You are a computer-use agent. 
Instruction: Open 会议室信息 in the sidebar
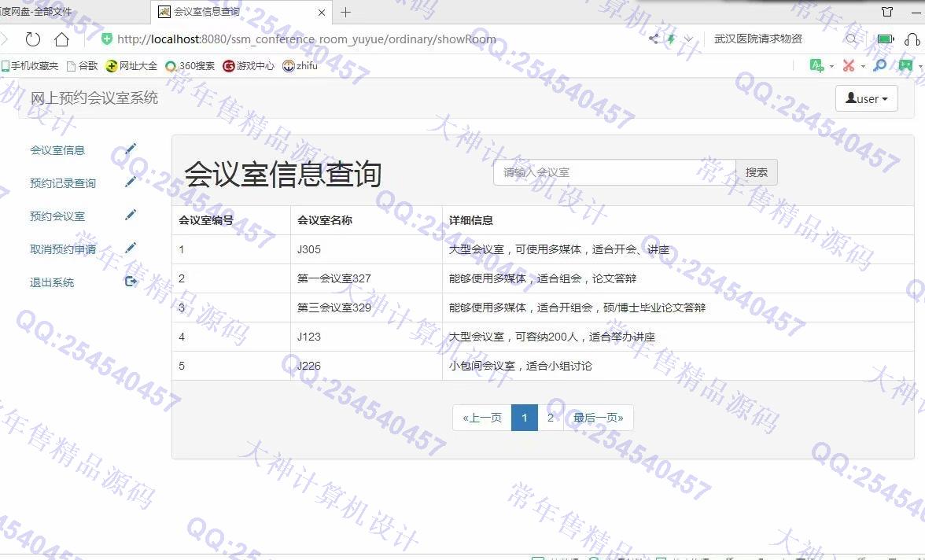coord(57,150)
